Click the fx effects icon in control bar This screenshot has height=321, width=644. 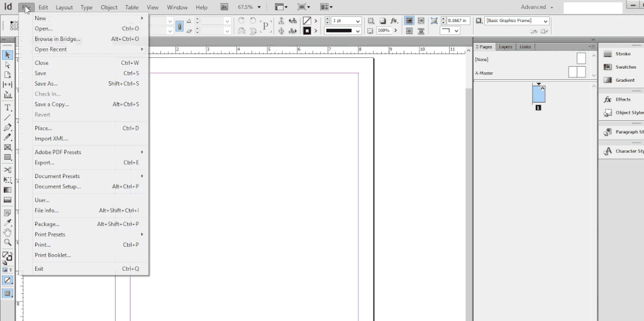pos(394,21)
